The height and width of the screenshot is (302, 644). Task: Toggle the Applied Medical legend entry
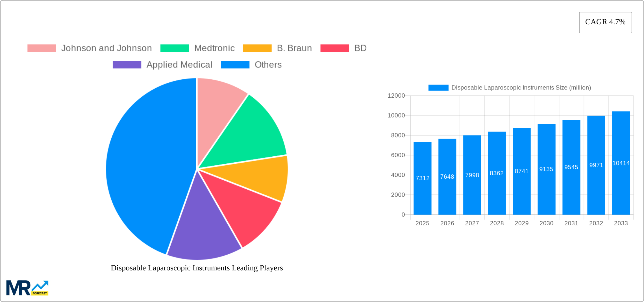[x=179, y=65]
